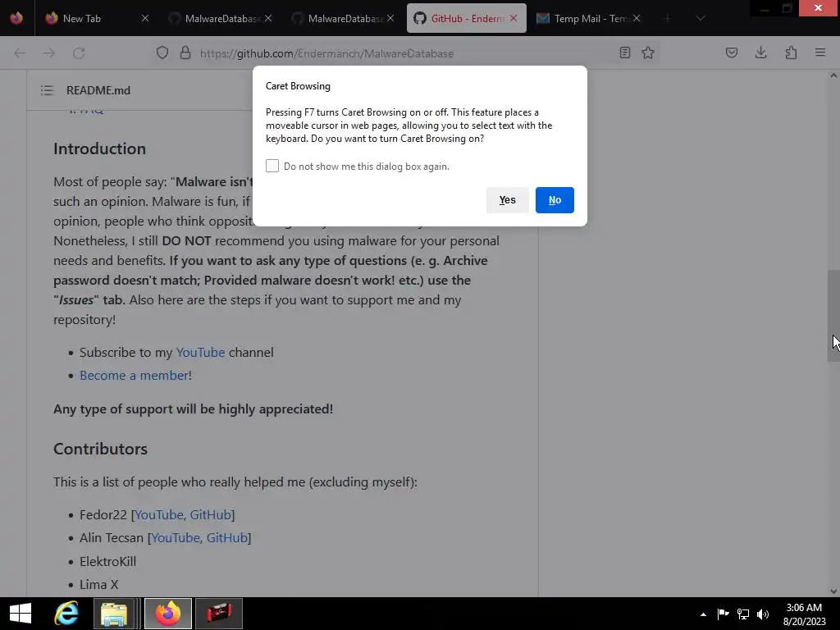
Task: Open the volume speaker tray icon
Action: [x=763, y=614]
